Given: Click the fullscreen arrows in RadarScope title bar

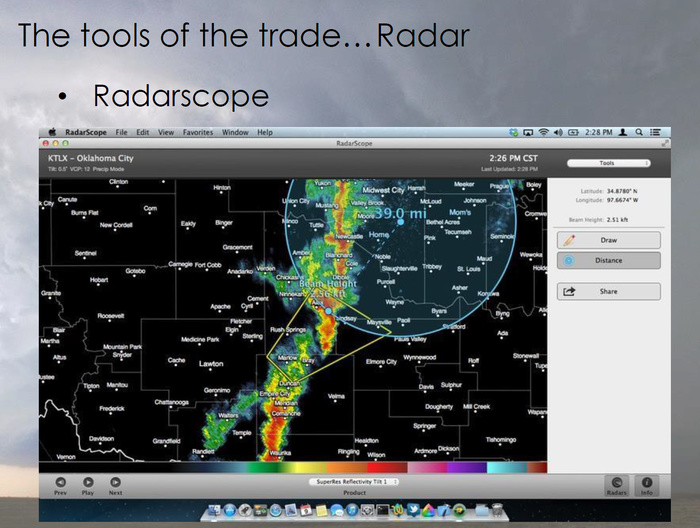Looking at the screenshot, I should 665,143.
